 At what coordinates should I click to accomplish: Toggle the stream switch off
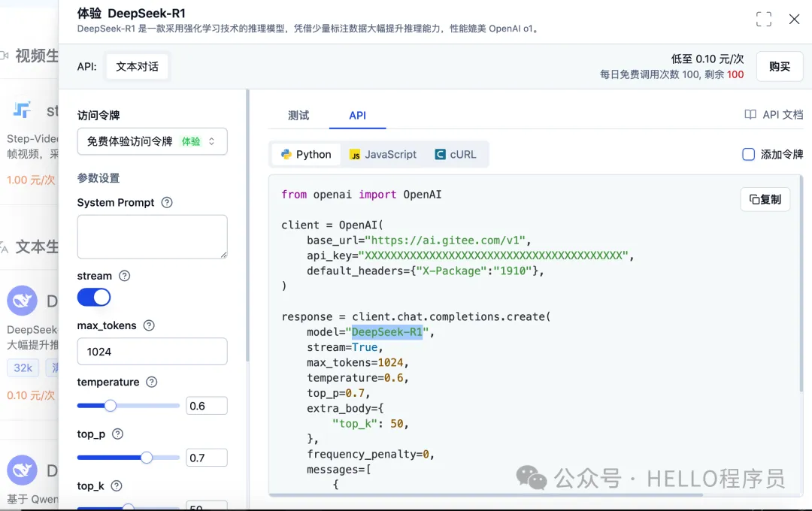pos(94,297)
